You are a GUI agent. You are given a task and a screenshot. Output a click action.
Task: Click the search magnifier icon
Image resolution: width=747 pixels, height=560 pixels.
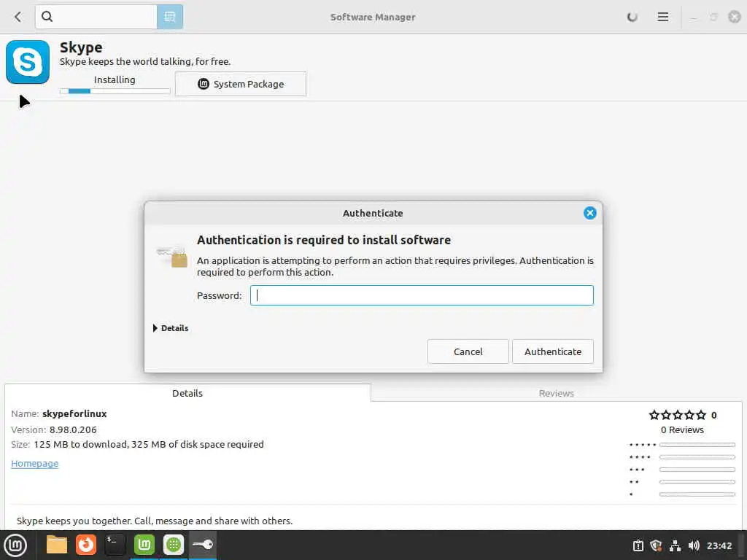tap(47, 17)
